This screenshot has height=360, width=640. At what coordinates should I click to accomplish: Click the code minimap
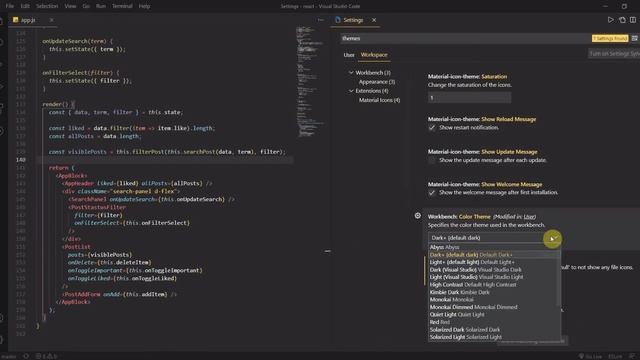[310, 82]
